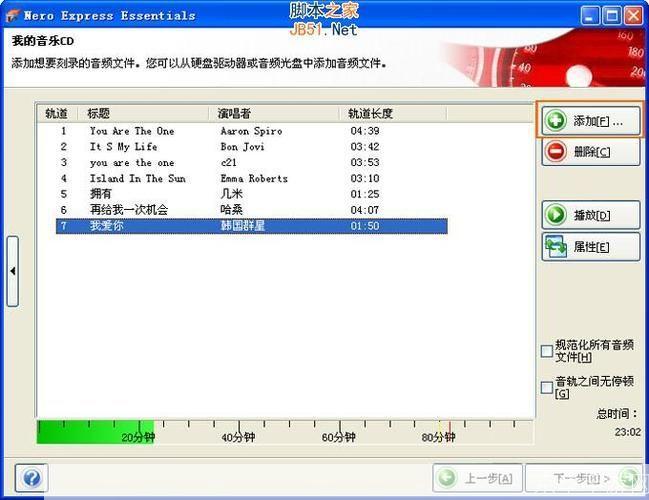Click total time value 23:02
This screenshot has height=500, width=649.
(x=627, y=432)
